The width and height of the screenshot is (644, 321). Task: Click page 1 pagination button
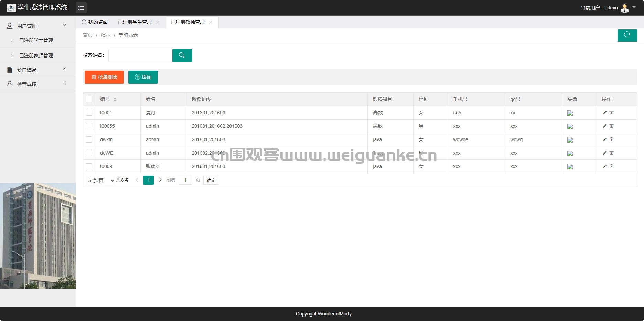click(x=148, y=180)
